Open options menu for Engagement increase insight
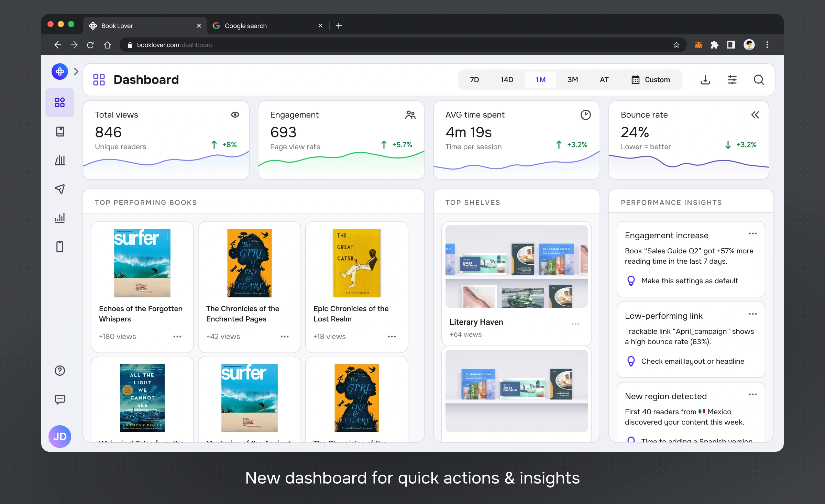 tap(752, 234)
